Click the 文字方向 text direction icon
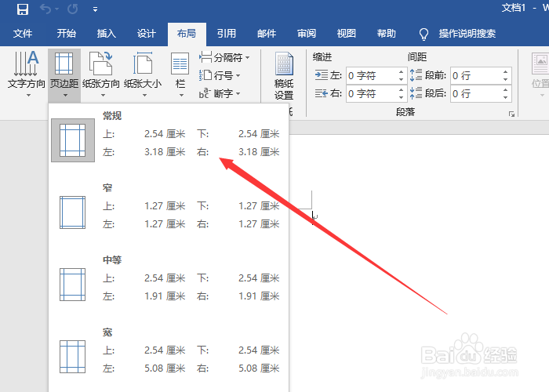Screen dimensions: 549x392 [x=26, y=64]
